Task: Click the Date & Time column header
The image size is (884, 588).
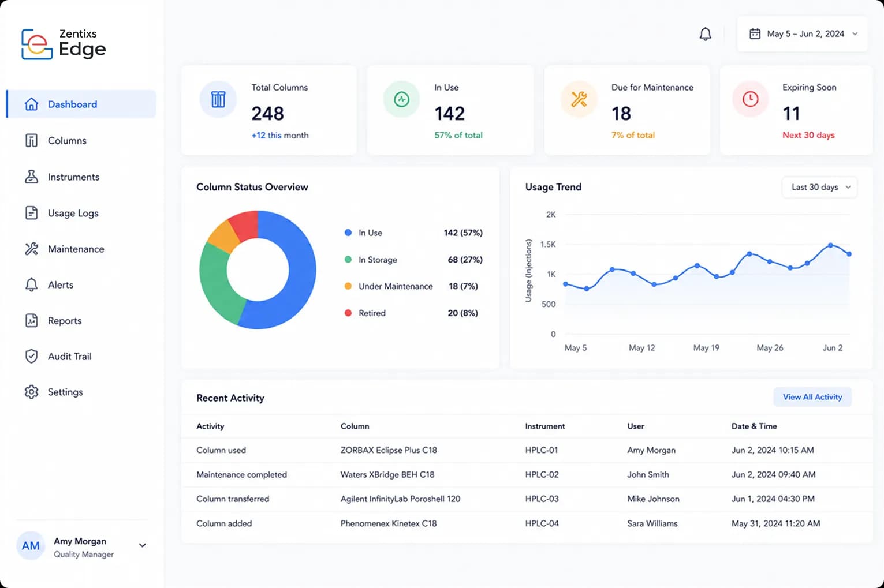Action: [754, 426]
